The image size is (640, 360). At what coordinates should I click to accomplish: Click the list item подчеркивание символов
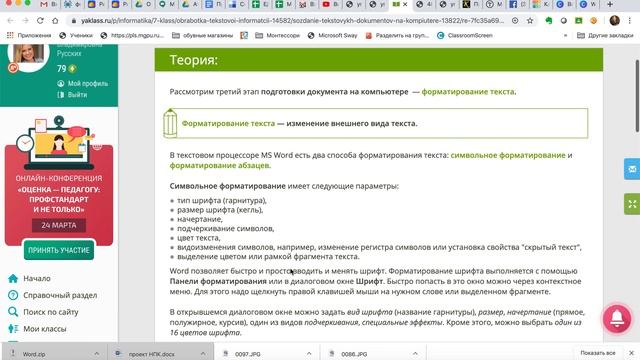225,229
